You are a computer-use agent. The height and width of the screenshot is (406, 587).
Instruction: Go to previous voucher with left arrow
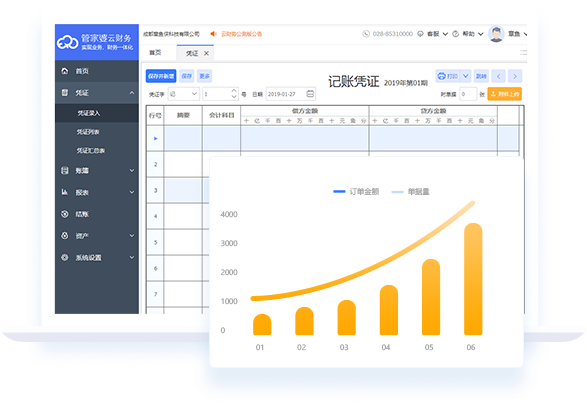coord(498,76)
